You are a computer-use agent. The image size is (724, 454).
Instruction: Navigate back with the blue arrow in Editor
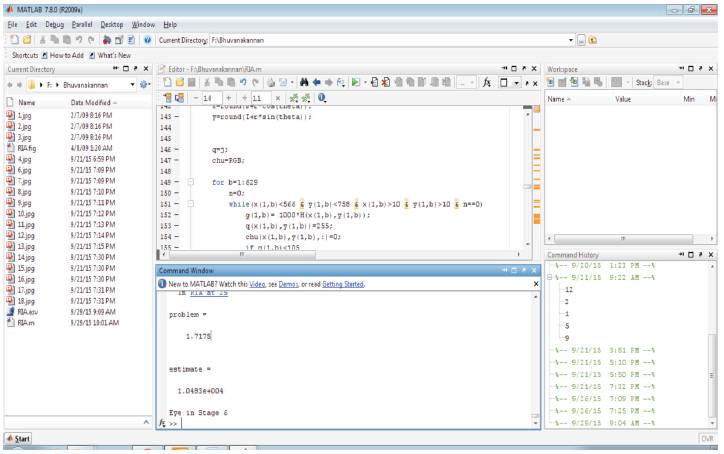(x=316, y=83)
